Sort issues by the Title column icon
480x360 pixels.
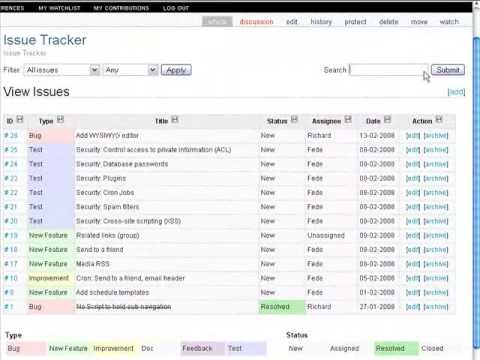[175, 119]
